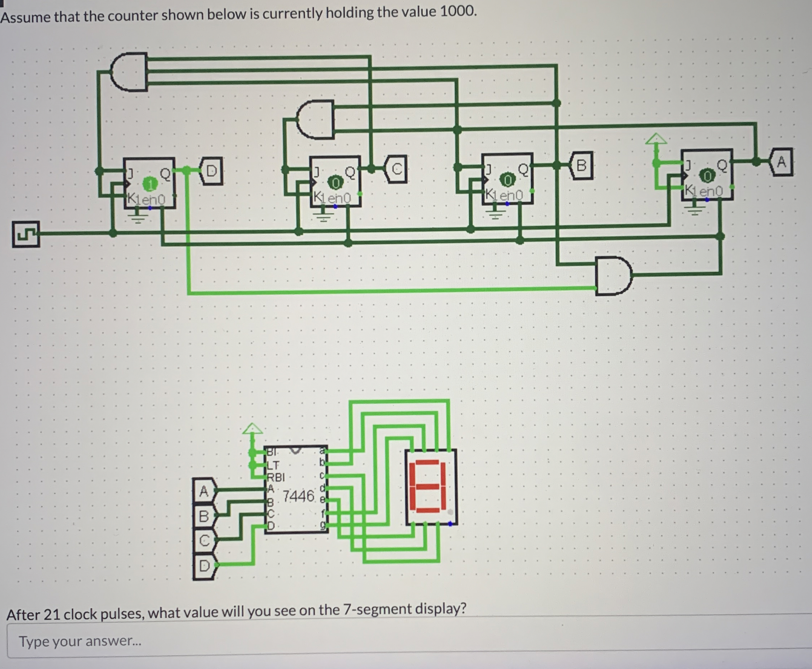Viewport: 812px width, 669px height.
Task: Click the 7446 decoder chip
Action: (296, 490)
